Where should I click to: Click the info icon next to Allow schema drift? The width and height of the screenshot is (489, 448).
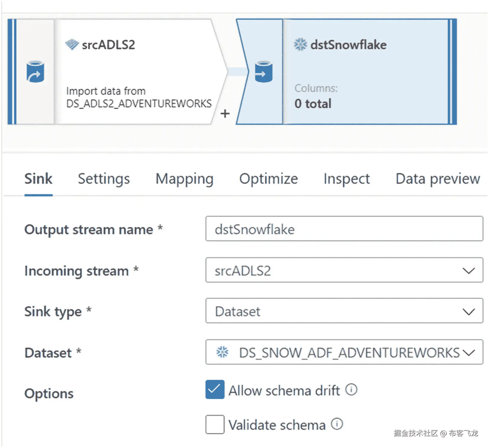point(351,389)
